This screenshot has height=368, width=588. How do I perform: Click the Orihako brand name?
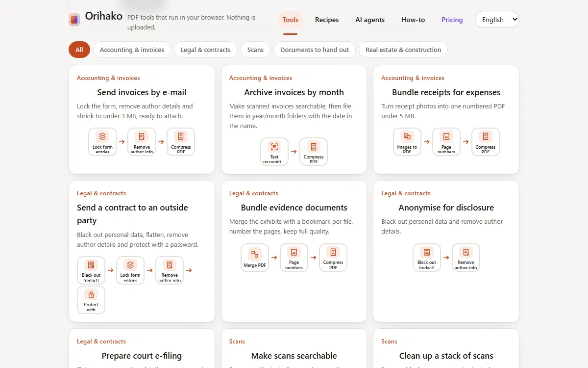[x=104, y=16]
